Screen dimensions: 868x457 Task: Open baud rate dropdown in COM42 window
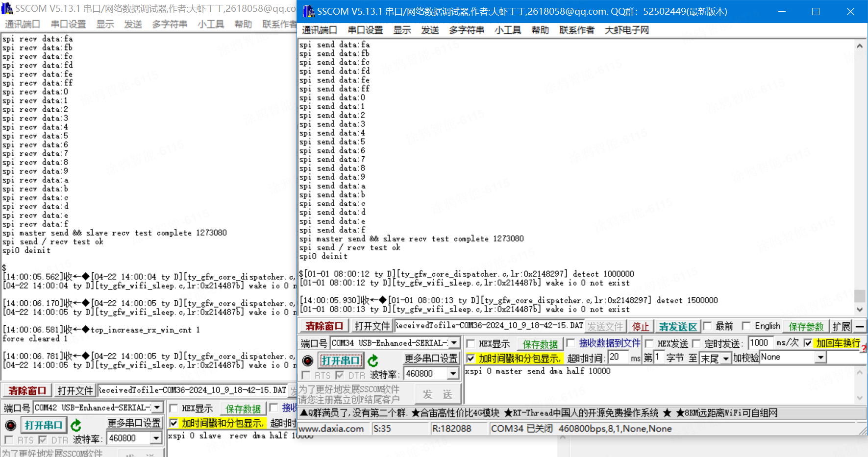click(156, 438)
